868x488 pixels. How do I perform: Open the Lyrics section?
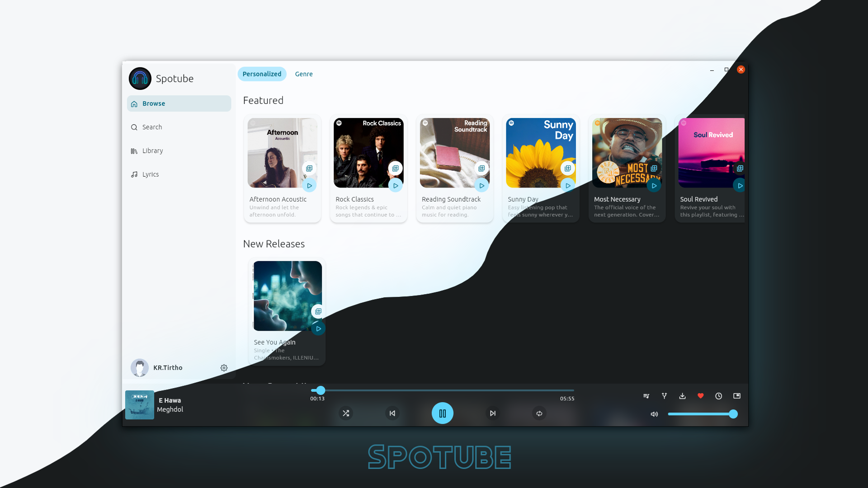[150, 174]
